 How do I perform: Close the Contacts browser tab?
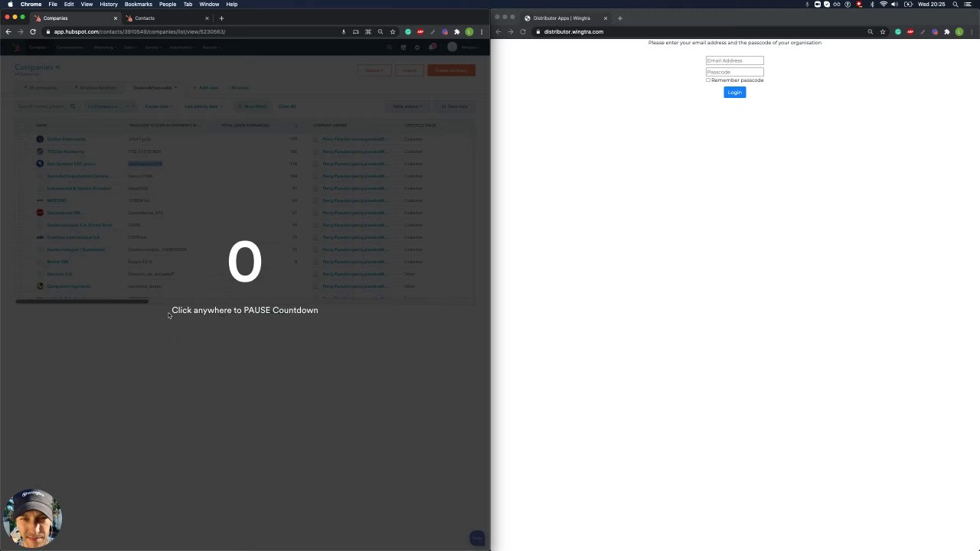click(x=207, y=18)
